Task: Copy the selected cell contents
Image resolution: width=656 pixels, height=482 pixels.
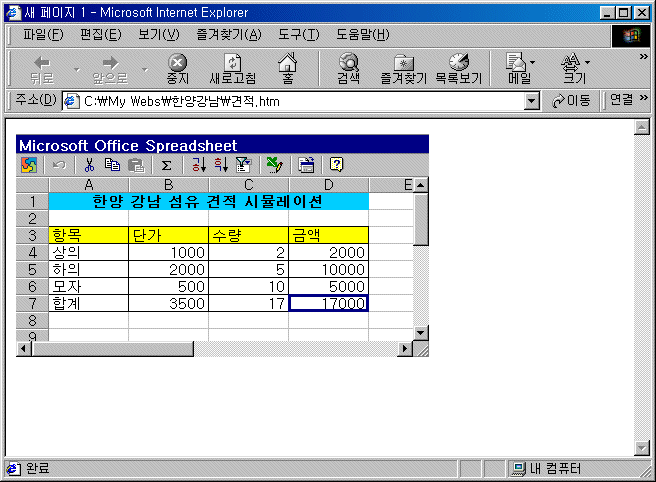Action: click(112, 165)
